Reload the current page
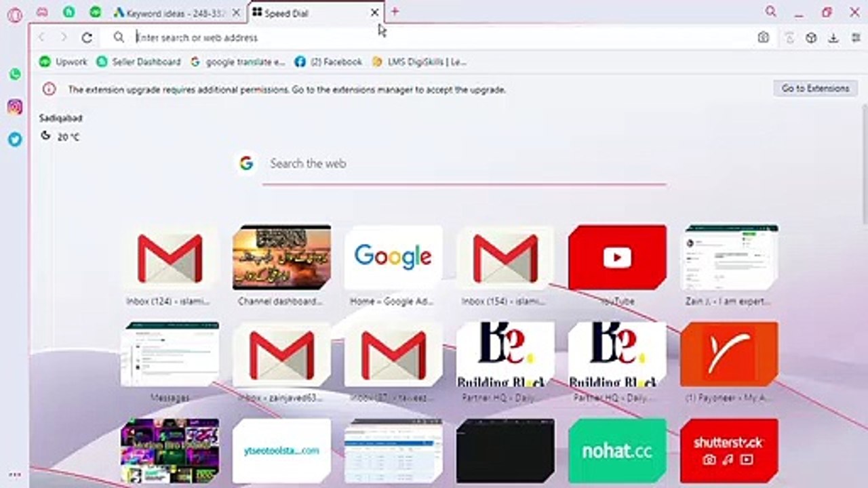The width and height of the screenshot is (868, 488). 87,38
